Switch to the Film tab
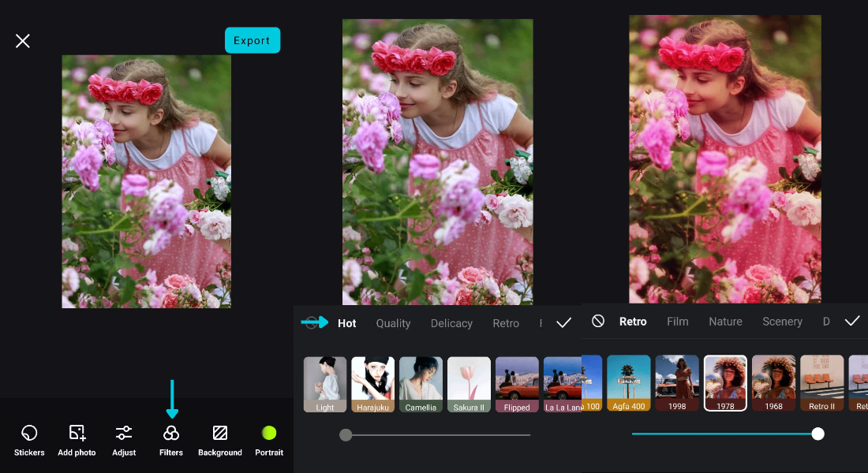Viewport: 868px width, 473px height. pyautogui.click(x=677, y=322)
